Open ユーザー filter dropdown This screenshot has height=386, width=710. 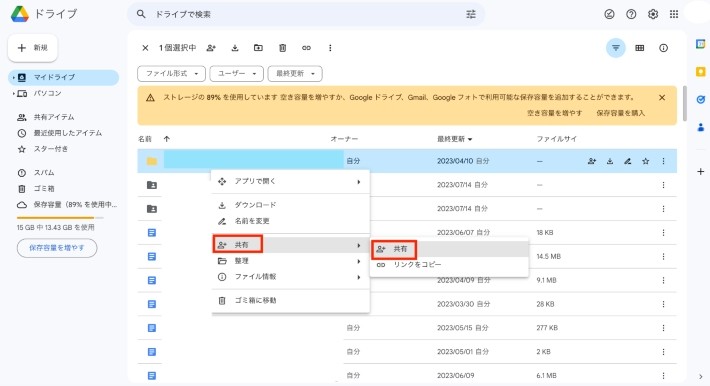click(237, 73)
